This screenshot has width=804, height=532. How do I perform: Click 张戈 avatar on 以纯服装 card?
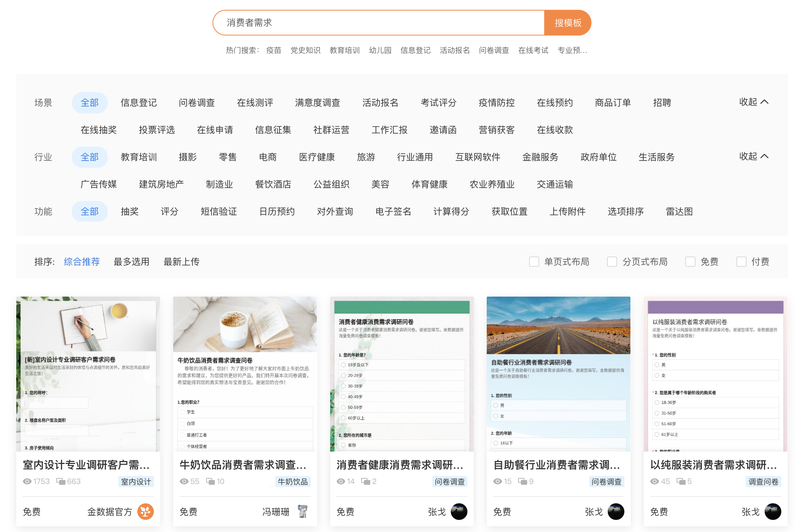pos(773,512)
